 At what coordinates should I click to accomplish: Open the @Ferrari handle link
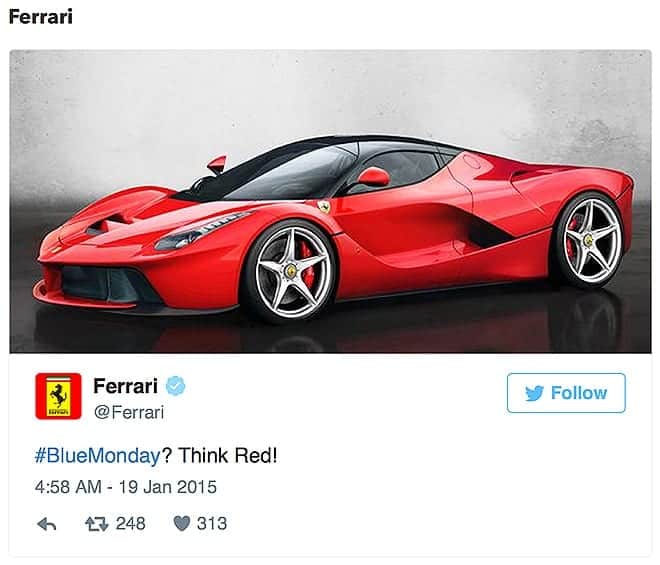[x=129, y=412]
